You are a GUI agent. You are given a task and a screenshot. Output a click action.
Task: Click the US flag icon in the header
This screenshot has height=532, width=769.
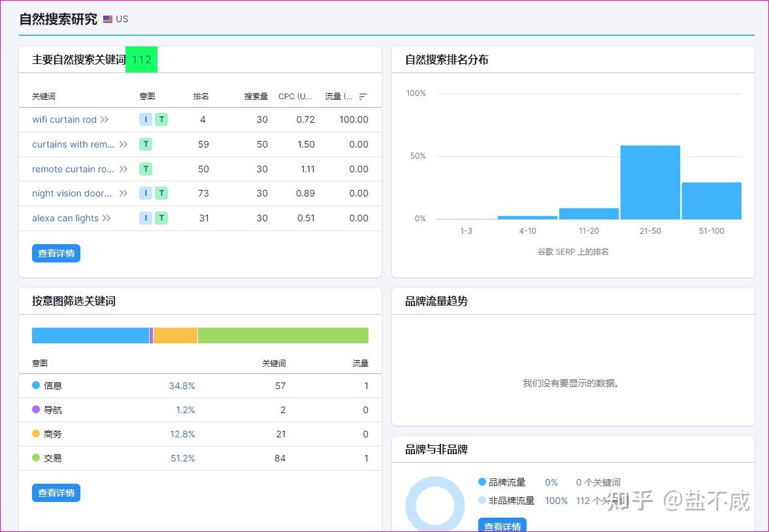(x=108, y=19)
